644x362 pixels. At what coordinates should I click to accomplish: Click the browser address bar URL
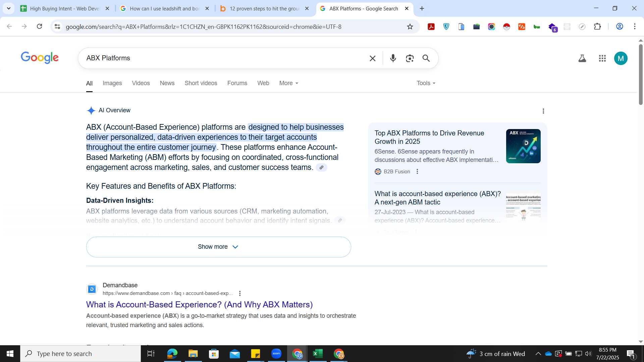[203, 26]
